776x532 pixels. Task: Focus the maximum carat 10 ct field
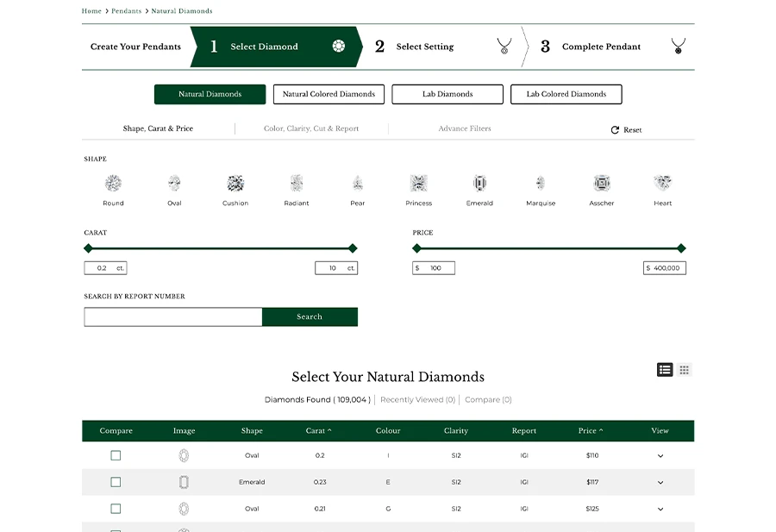336,268
